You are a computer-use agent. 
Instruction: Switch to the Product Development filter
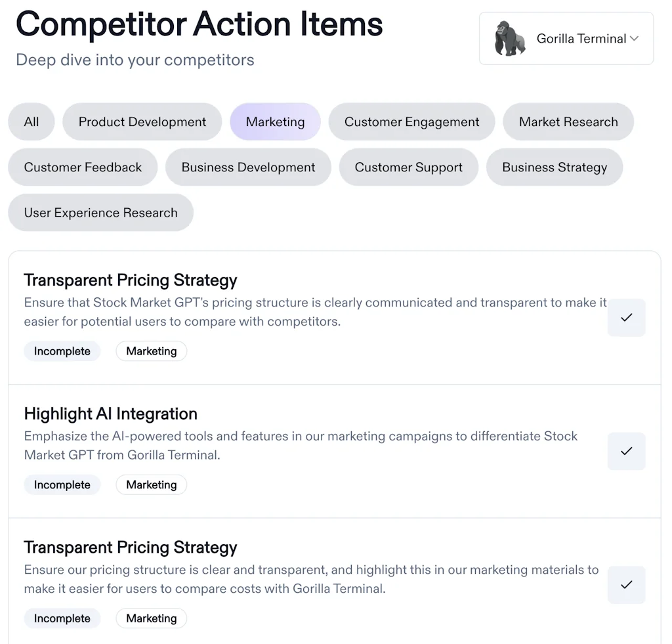coord(142,121)
